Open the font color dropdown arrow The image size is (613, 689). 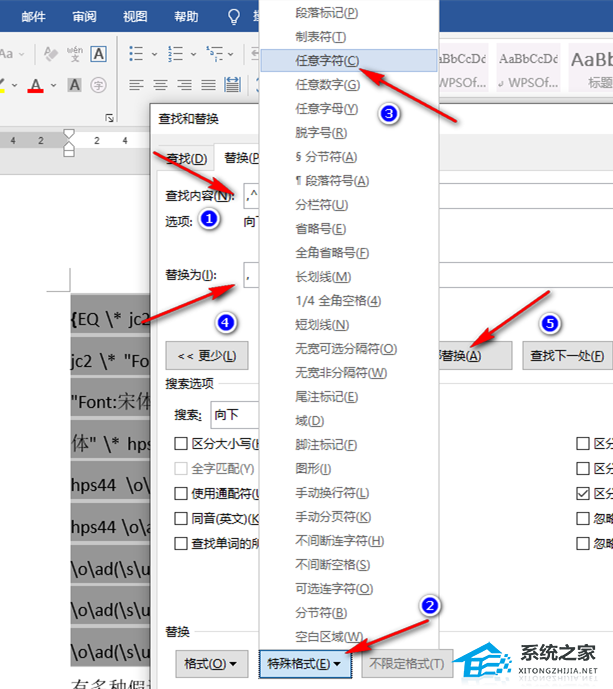(x=53, y=85)
